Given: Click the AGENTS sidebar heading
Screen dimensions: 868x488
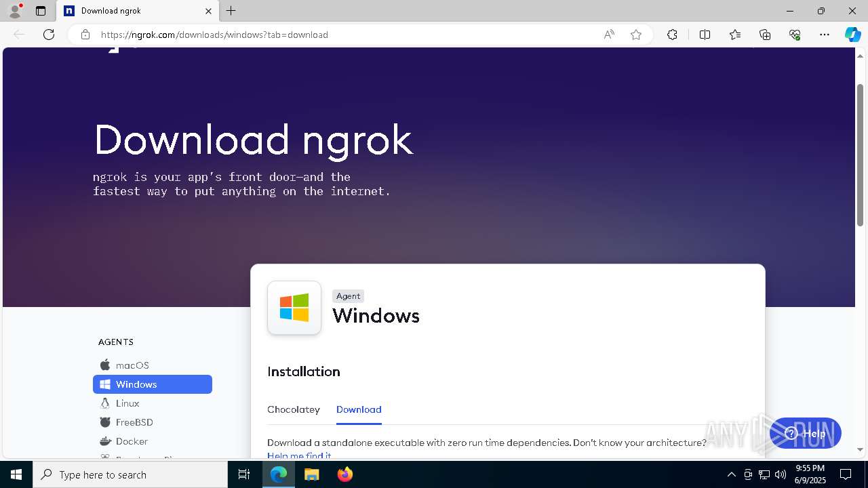Looking at the screenshot, I should click(116, 342).
